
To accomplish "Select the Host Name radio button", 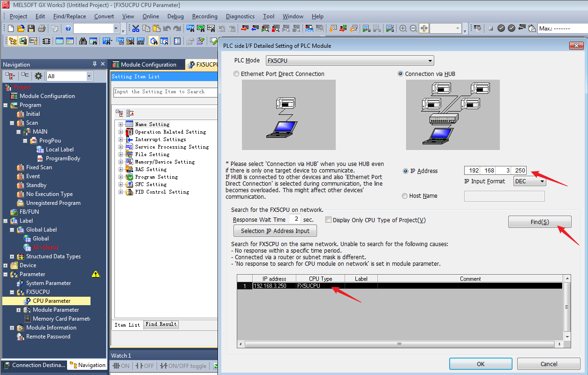I will [x=405, y=196].
